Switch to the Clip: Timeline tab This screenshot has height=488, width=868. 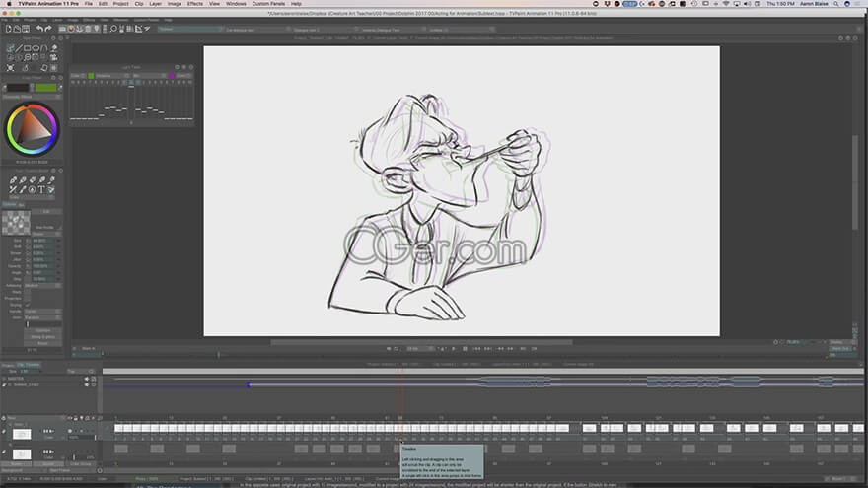click(x=29, y=365)
